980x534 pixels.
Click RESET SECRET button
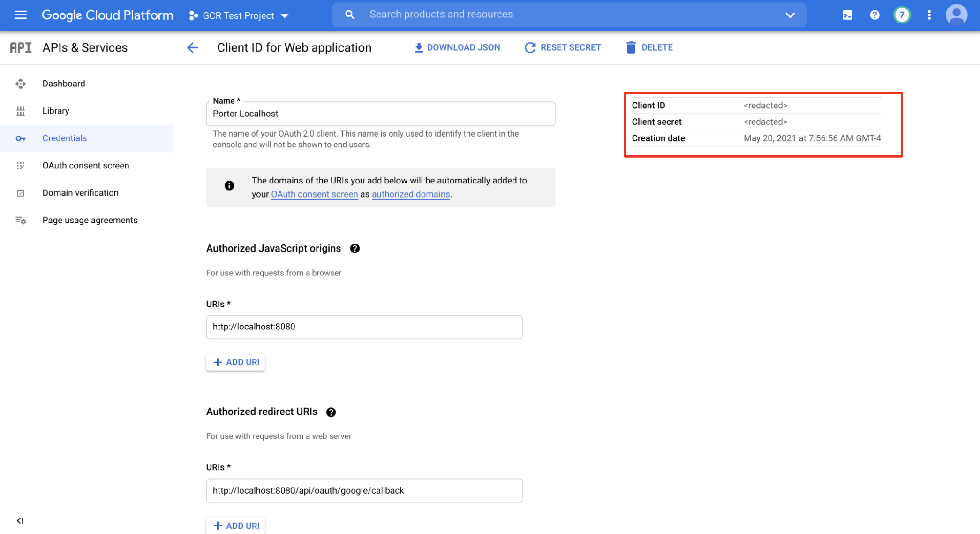click(x=563, y=47)
